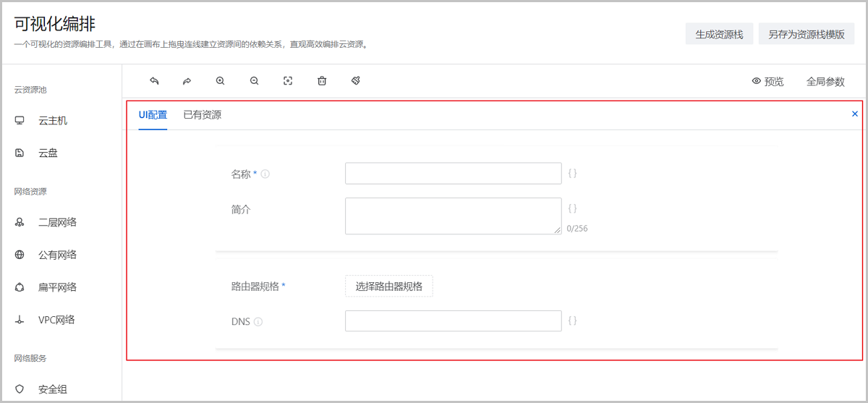Open 全局参数 settings
This screenshot has height=403, width=868.
pos(825,82)
